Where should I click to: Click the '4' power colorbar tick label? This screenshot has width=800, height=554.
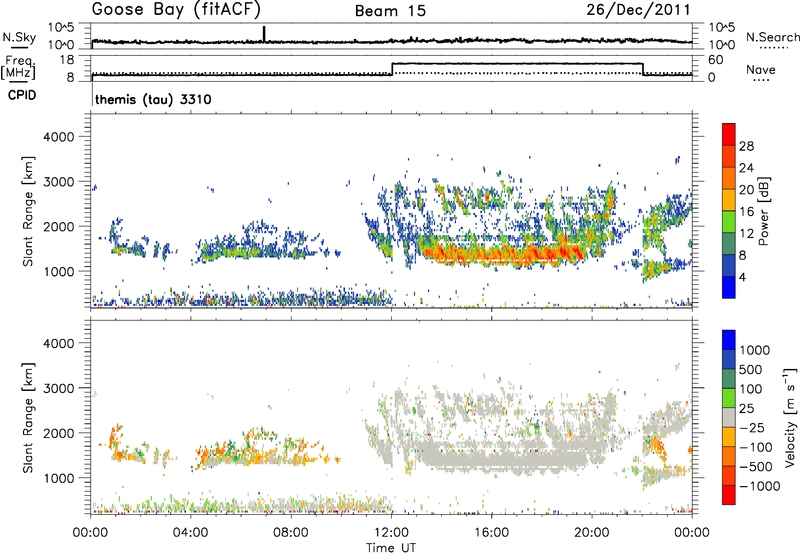[743, 278]
